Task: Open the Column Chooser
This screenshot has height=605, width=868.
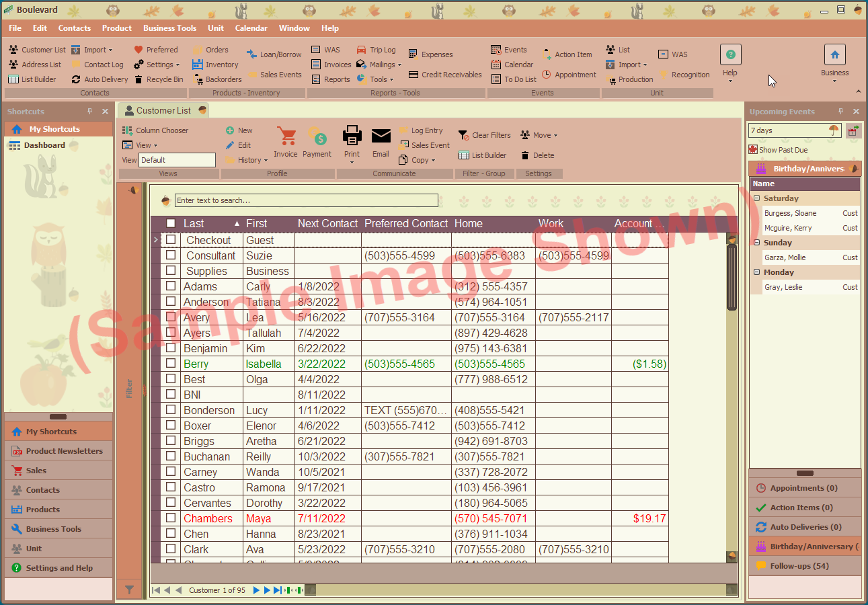Action: click(161, 130)
